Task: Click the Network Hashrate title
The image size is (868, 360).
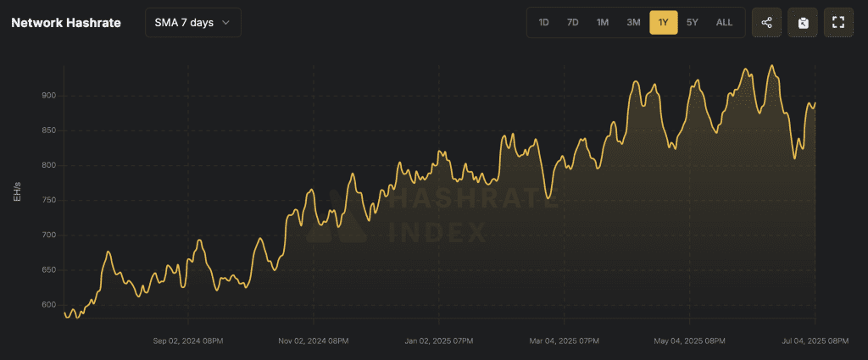Action: [x=66, y=23]
